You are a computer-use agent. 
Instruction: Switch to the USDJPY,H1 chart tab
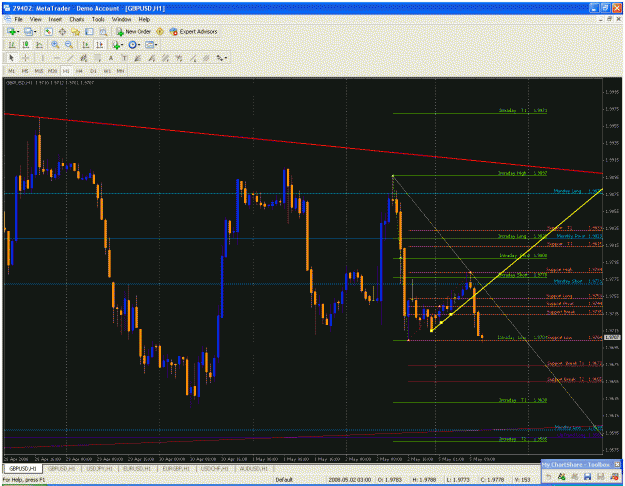[x=99, y=468]
